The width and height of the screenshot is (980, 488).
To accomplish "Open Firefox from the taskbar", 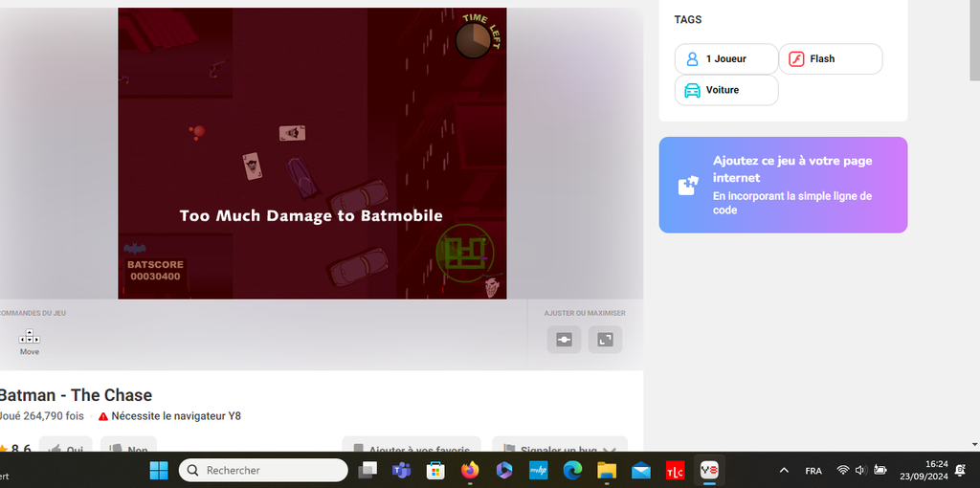I will point(469,470).
